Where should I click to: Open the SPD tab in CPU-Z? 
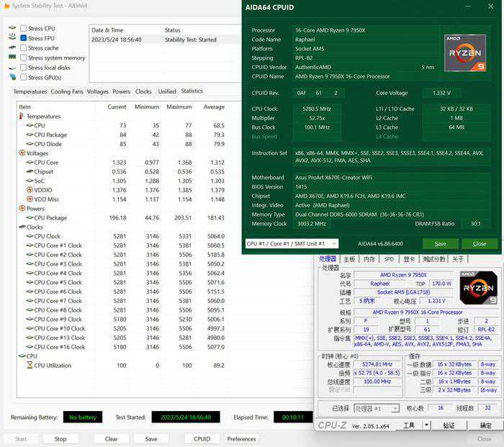(x=389, y=259)
